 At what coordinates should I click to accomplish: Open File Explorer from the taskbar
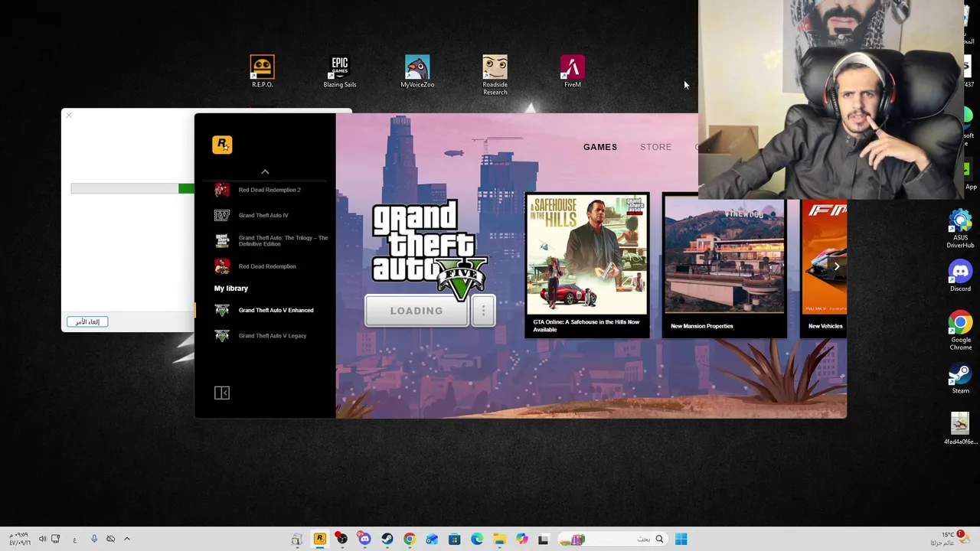[x=499, y=539]
